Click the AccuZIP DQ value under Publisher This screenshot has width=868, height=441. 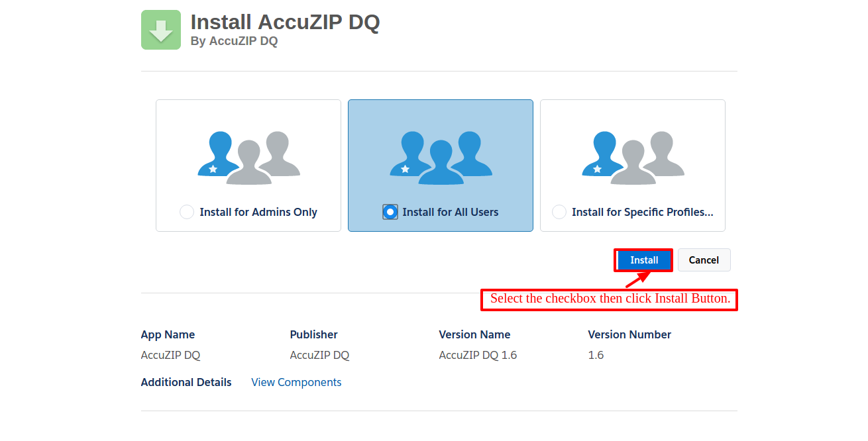pos(319,355)
